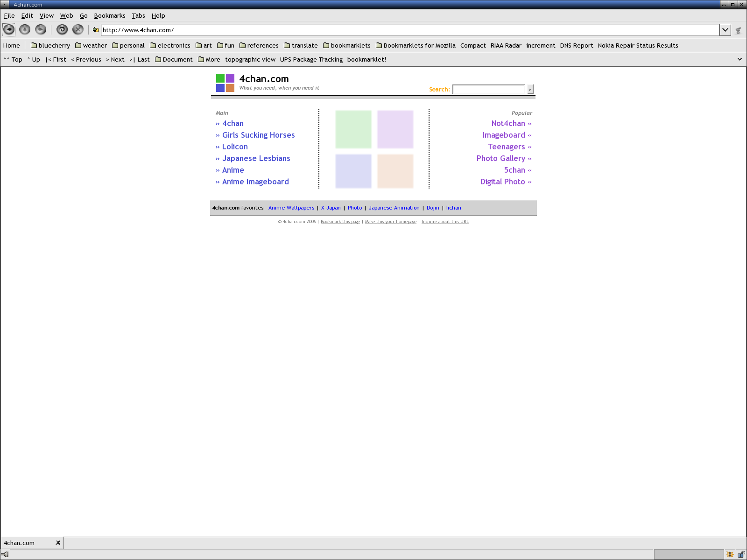This screenshot has height=560, width=747.
Task: Open the Edit menu
Action: 27,15
